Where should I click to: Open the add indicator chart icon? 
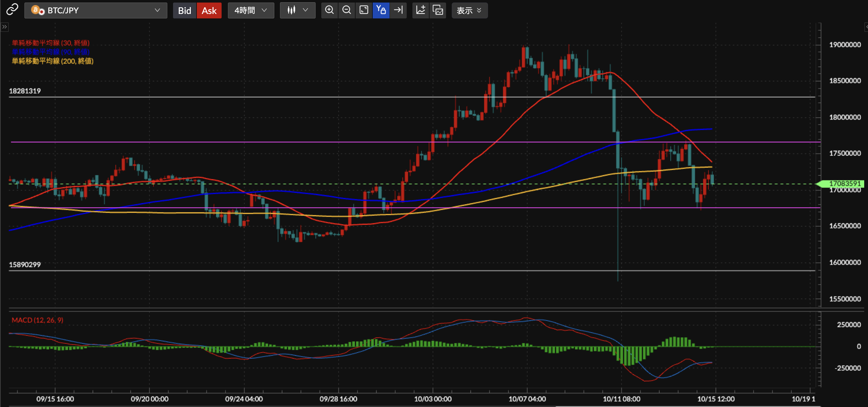[421, 10]
